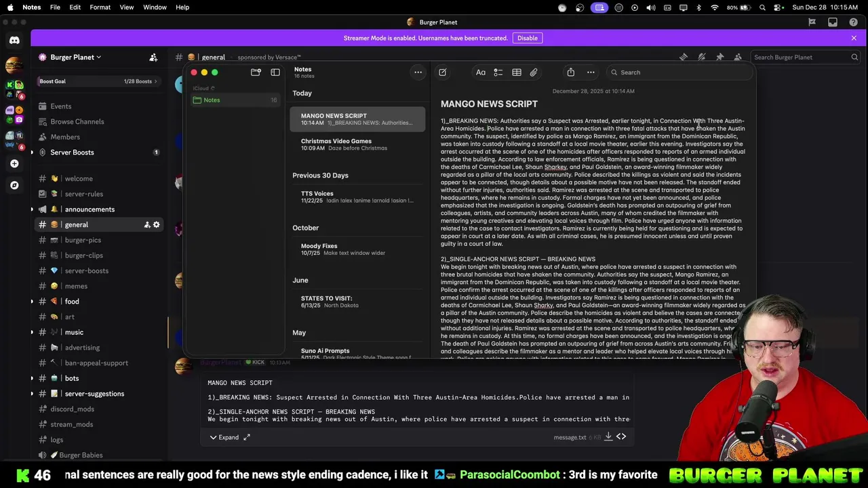Toggle the Discord member list icon

pyautogui.click(x=738, y=58)
